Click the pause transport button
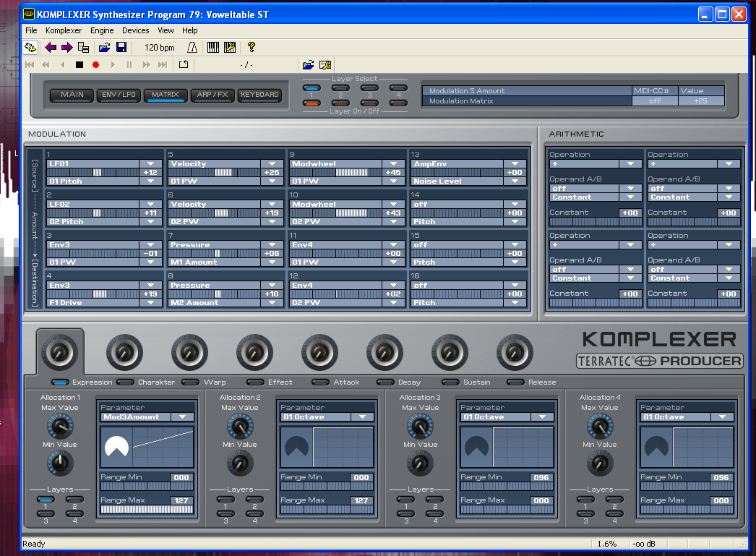756x556 pixels. pyautogui.click(x=129, y=64)
